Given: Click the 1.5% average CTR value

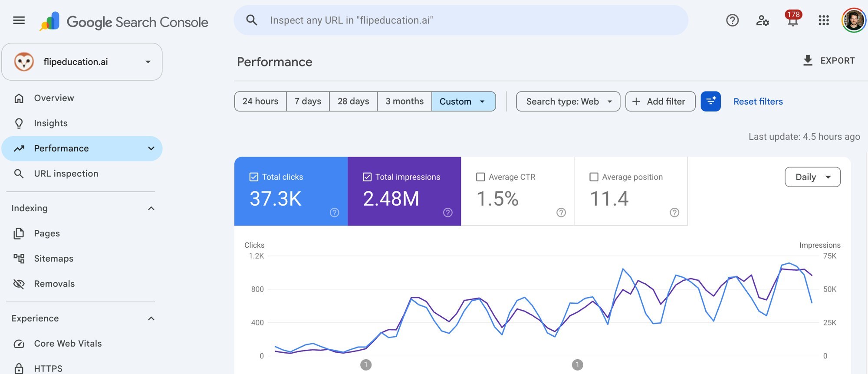Looking at the screenshot, I should pos(497,199).
